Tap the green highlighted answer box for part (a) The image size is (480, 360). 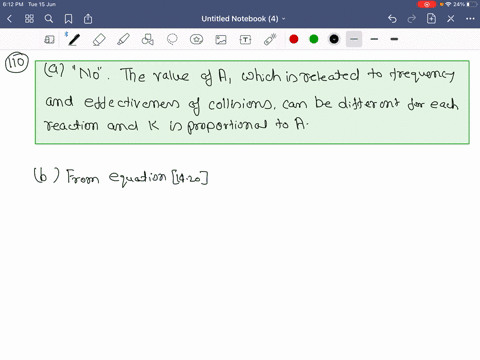point(252,102)
